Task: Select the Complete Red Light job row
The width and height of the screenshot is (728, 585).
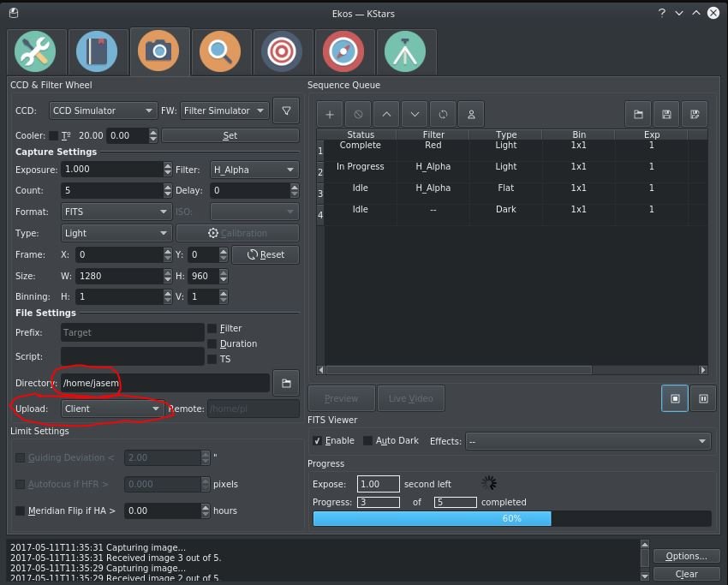Action: click(x=512, y=151)
